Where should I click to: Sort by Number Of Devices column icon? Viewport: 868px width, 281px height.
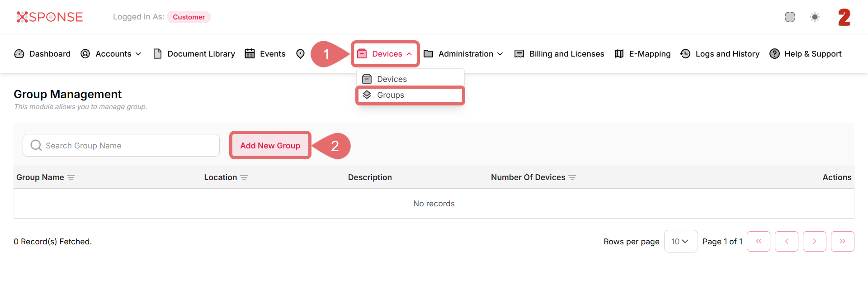pyautogui.click(x=572, y=177)
